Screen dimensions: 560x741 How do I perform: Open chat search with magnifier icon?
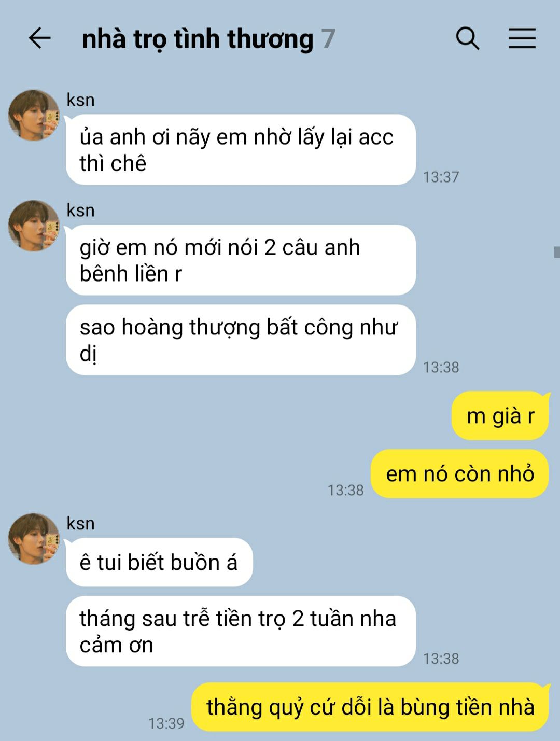coord(467,38)
